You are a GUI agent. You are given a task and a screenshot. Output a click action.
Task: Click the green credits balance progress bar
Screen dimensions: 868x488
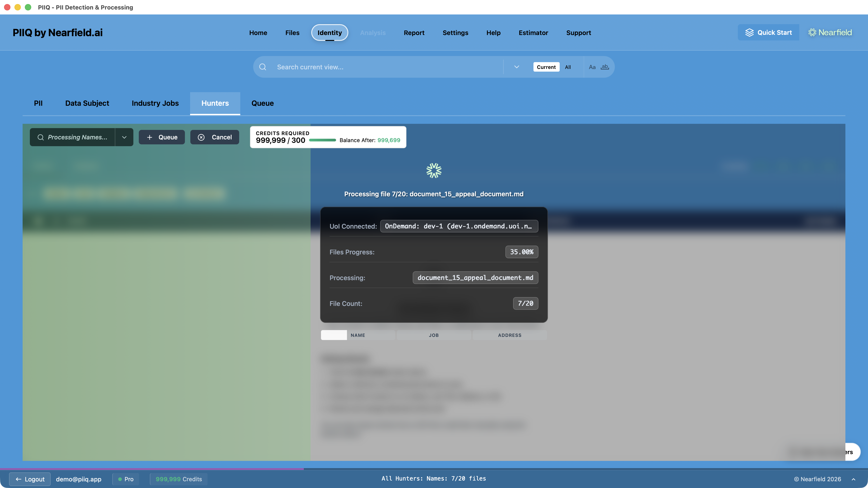pyautogui.click(x=323, y=140)
